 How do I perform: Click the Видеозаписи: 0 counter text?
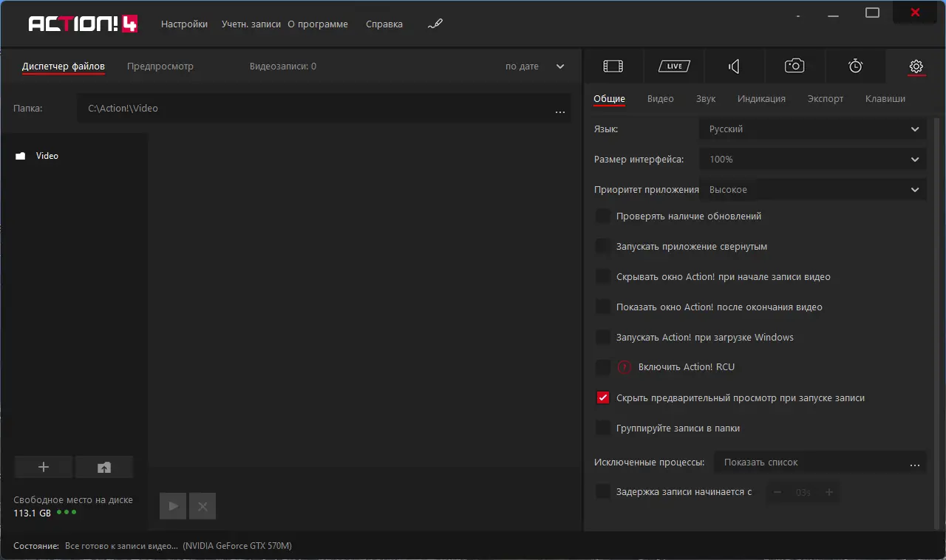click(x=283, y=66)
